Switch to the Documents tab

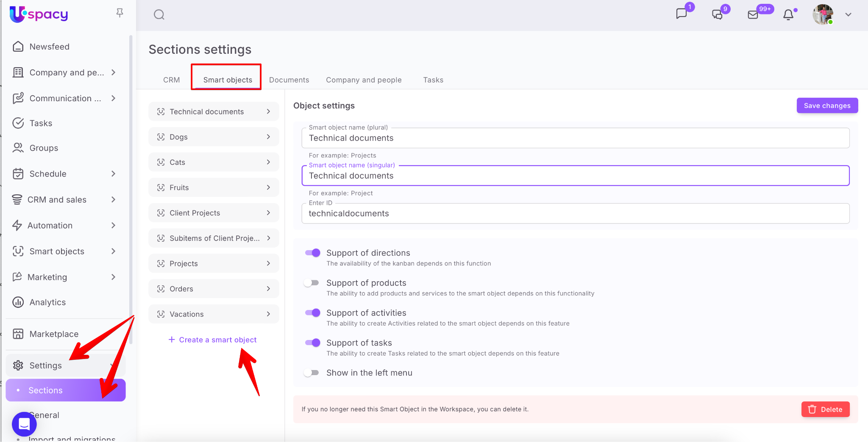tap(289, 80)
